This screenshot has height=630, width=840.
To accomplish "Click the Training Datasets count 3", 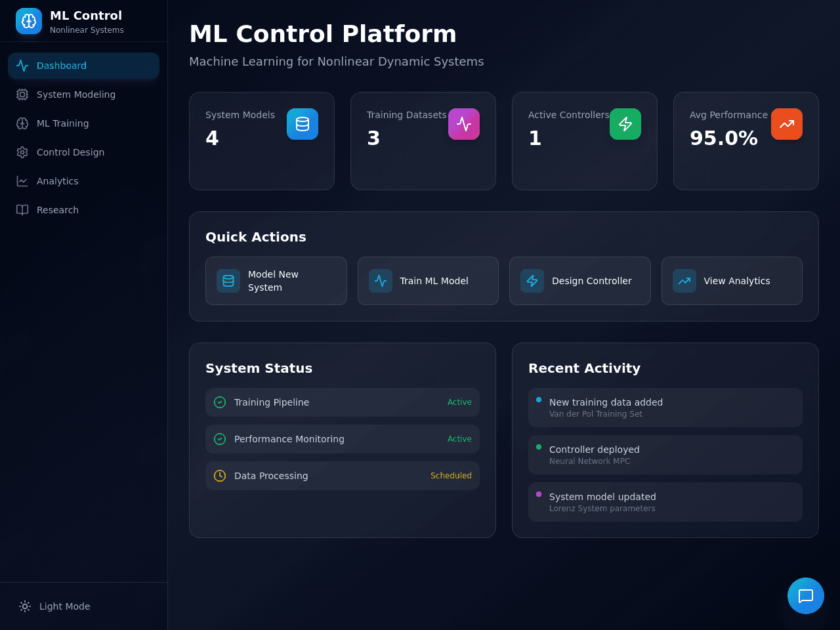I will click(x=373, y=138).
